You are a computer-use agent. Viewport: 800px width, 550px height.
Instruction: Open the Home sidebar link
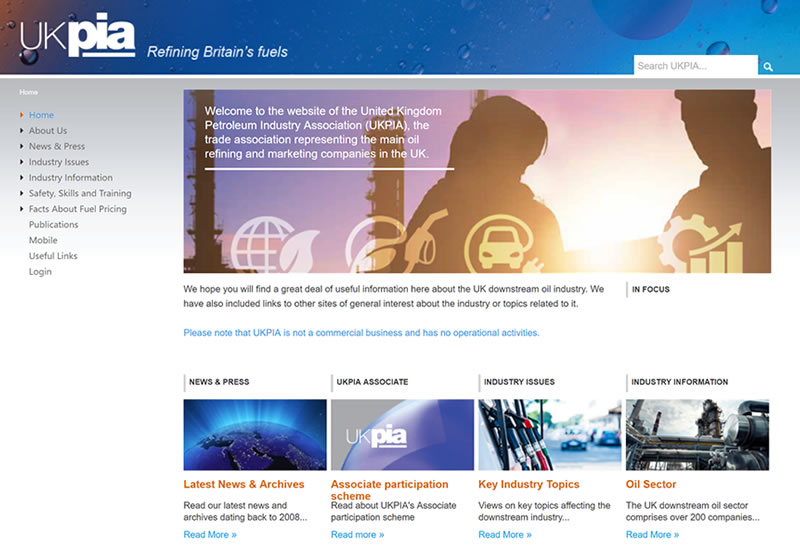(x=41, y=115)
